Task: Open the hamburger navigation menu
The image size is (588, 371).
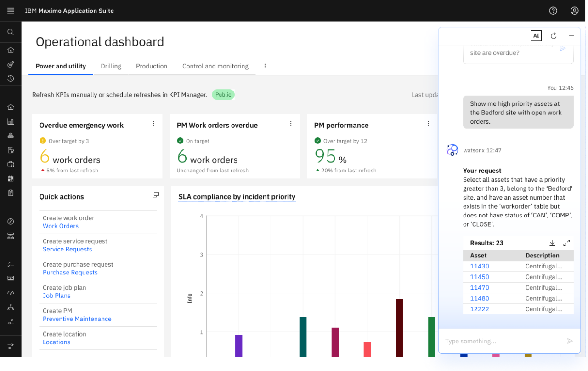Action: 11,11
